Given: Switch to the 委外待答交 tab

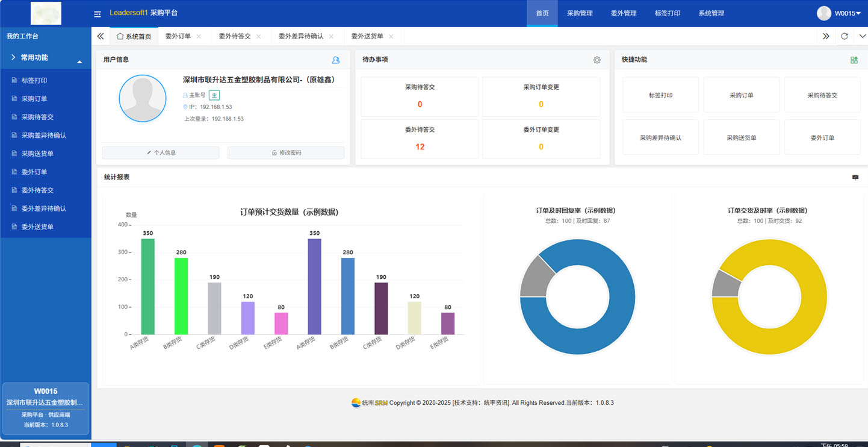Looking at the screenshot, I should point(236,36).
